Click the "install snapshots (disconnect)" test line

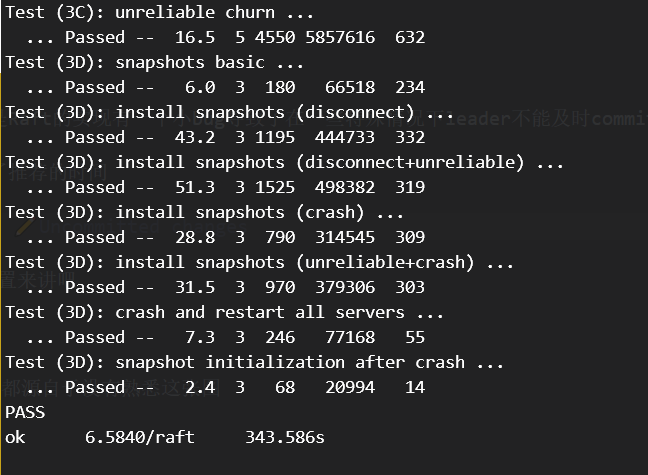click(229, 113)
